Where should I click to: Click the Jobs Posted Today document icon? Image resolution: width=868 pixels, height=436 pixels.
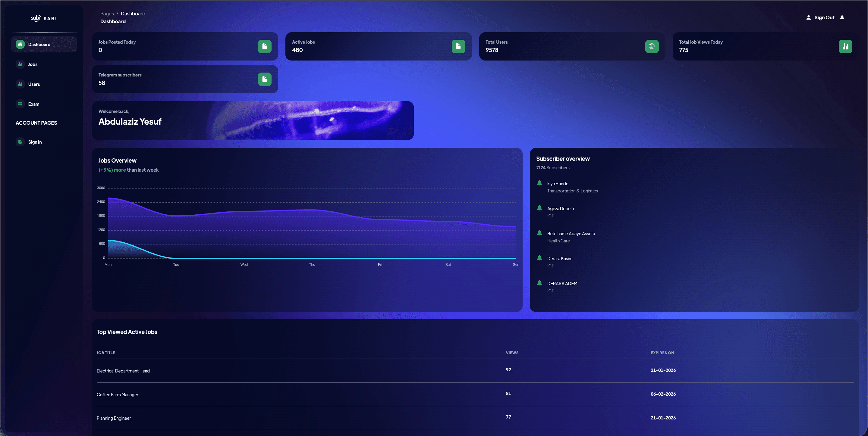[x=265, y=46]
